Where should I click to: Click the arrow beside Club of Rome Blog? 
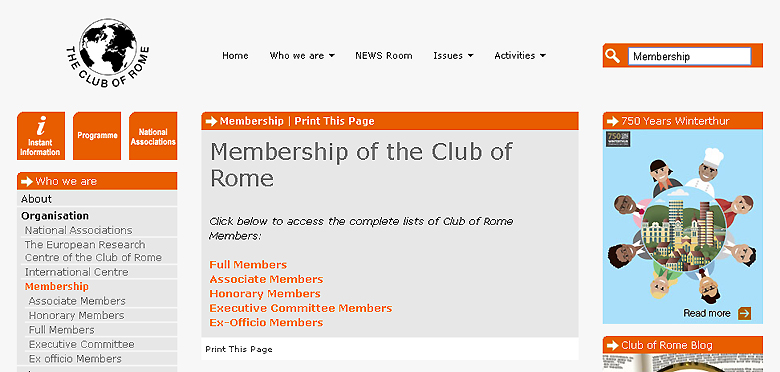tap(612, 345)
